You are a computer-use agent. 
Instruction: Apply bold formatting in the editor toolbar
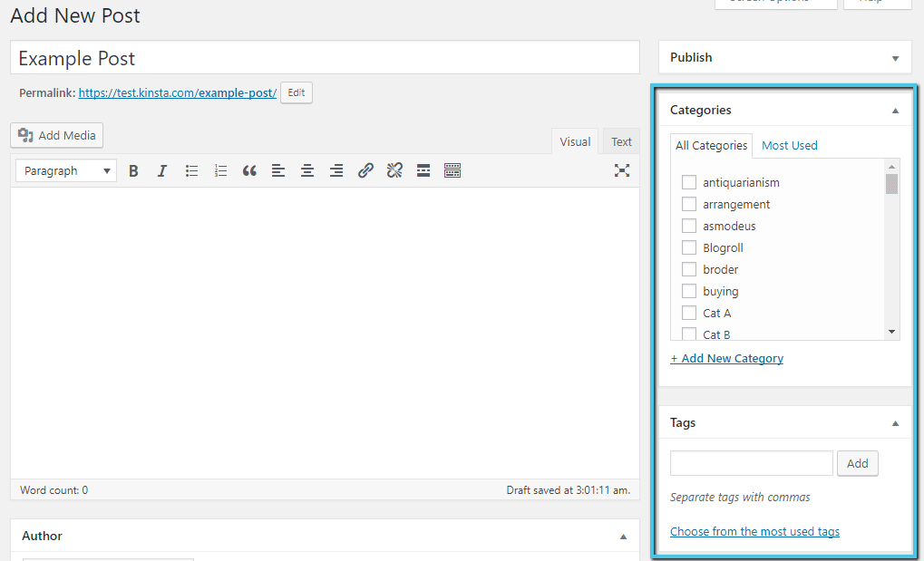(133, 170)
